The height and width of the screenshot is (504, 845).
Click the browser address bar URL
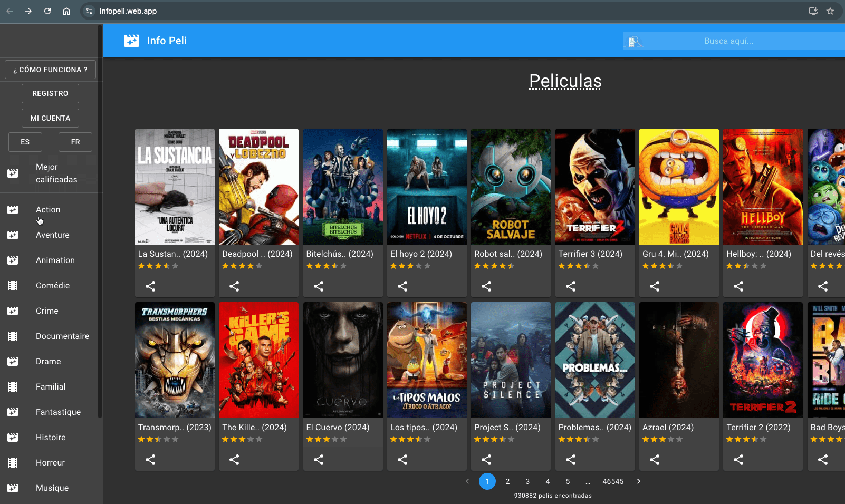128,11
